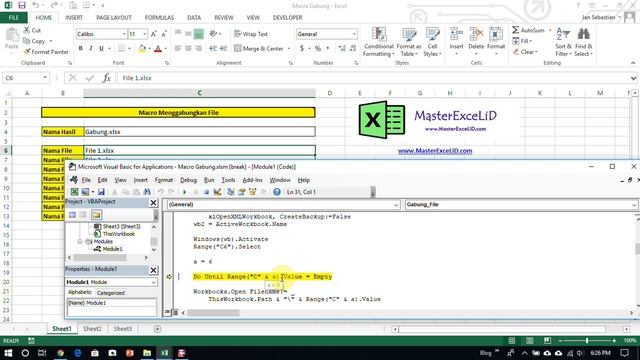Open the Tools menu in VBA editor
The width and height of the screenshot is (640, 360).
pyautogui.click(x=228, y=180)
